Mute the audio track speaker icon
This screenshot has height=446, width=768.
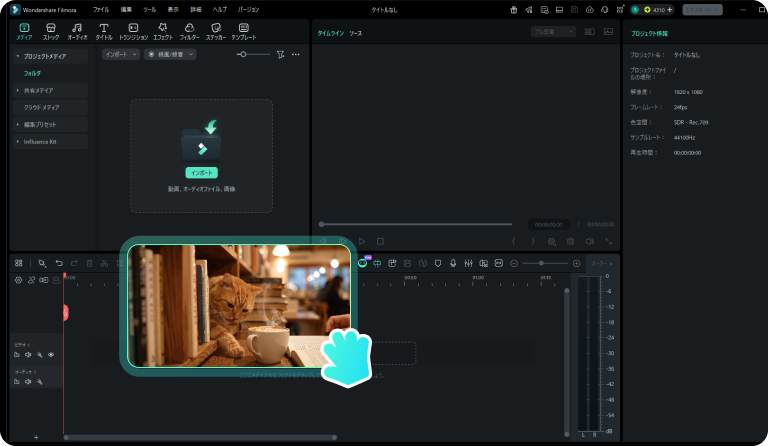click(28, 381)
